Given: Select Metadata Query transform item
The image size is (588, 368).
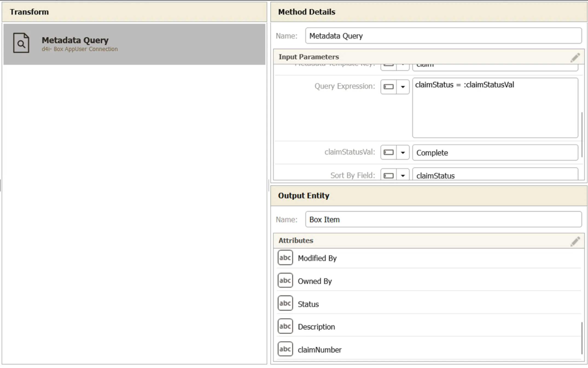Looking at the screenshot, I should pos(134,44).
